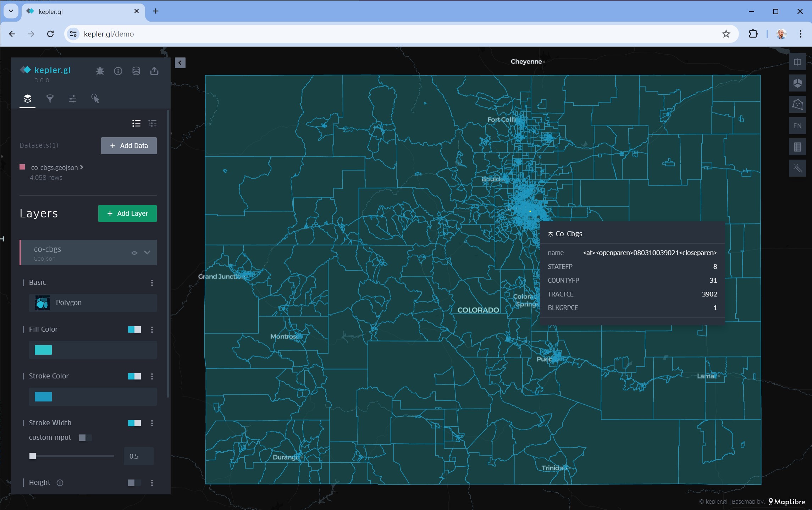Screen dimensions: 812x510
Task: Enable the Height toggle
Action: [x=134, y=483]
